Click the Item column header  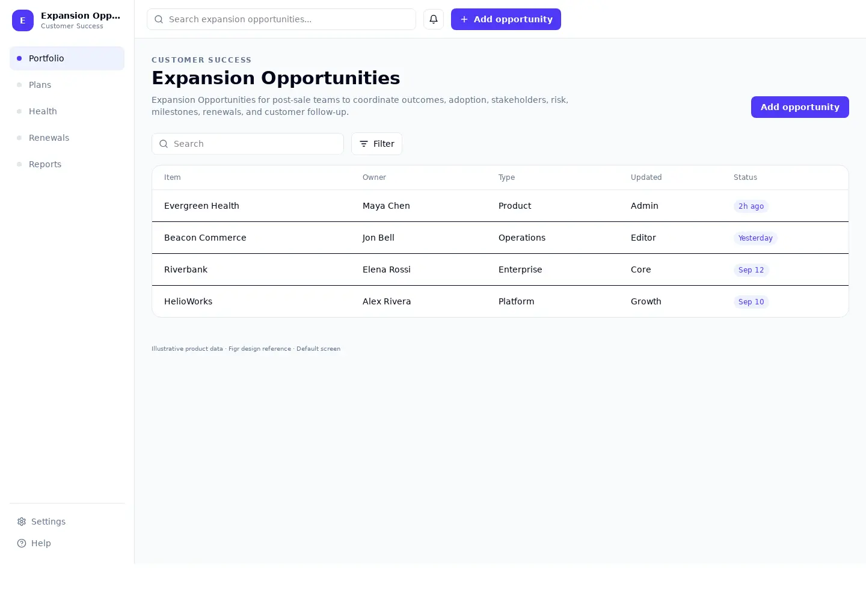click(173, 177)
